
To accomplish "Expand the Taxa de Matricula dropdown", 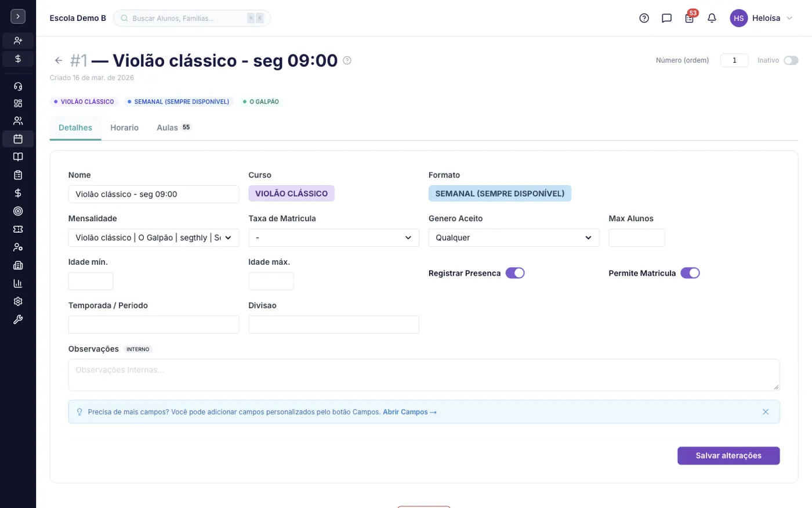I will click(x=333, y=237).
